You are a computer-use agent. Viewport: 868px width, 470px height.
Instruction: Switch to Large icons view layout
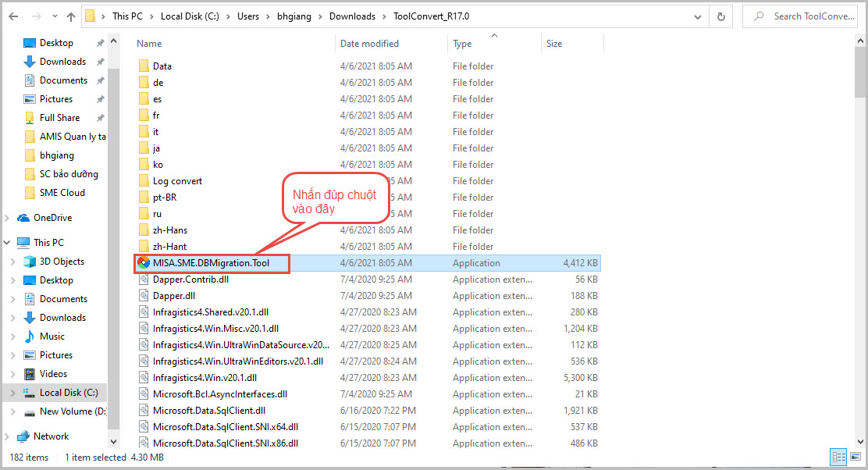[856, 458]
